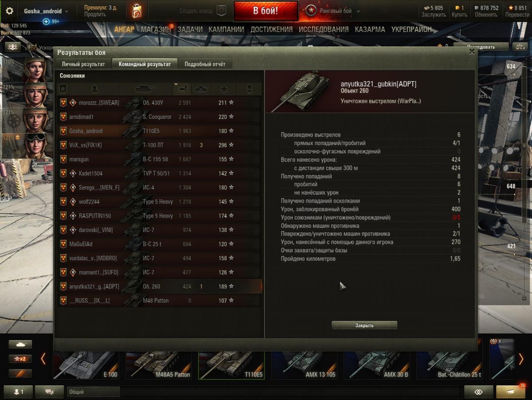This screenshot has width=532, height=400.
Task: Toggle the x2 bonus star filter
Action: (20, 359)
